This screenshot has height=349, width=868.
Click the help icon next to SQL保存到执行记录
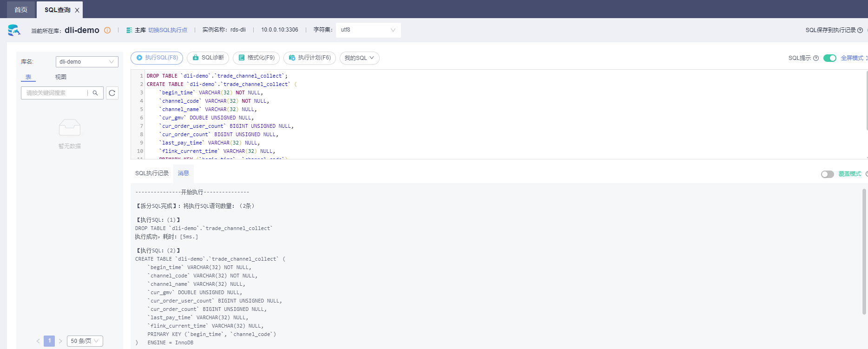(x=860, y=30)
